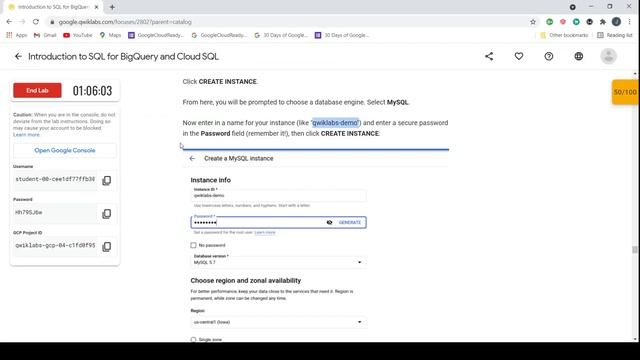Open language globe icon
Image resolution: width=640 pixels, height=360 pixels.
579,56
